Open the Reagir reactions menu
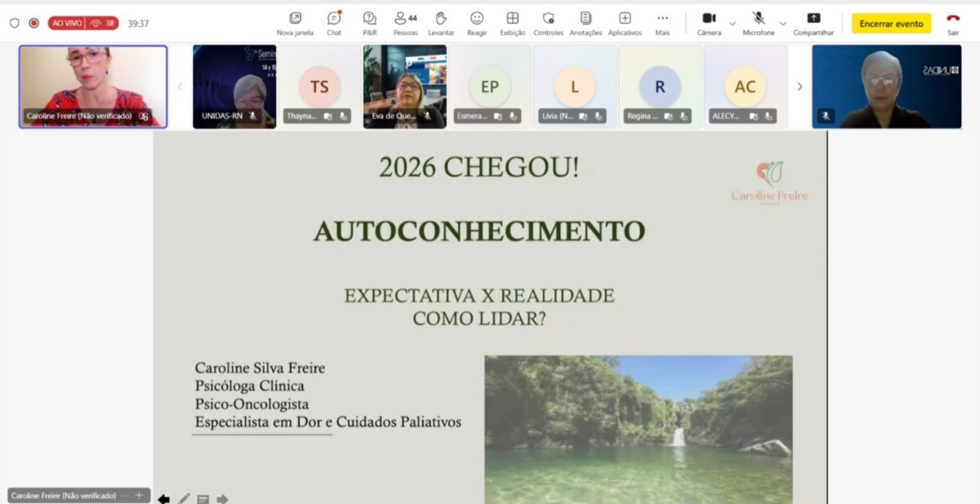 (x=477, y=23)
